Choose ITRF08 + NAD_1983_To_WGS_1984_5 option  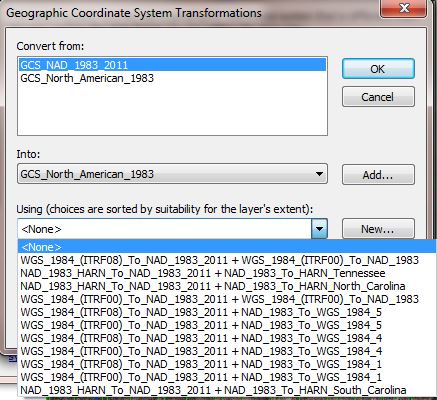click(x=227, y=312)
